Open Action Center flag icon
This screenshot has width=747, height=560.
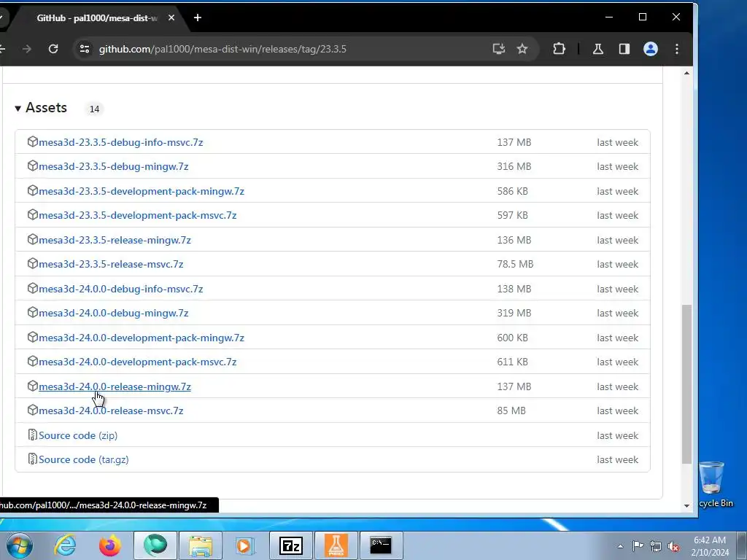pyautogui.click(x=638, y=545)
